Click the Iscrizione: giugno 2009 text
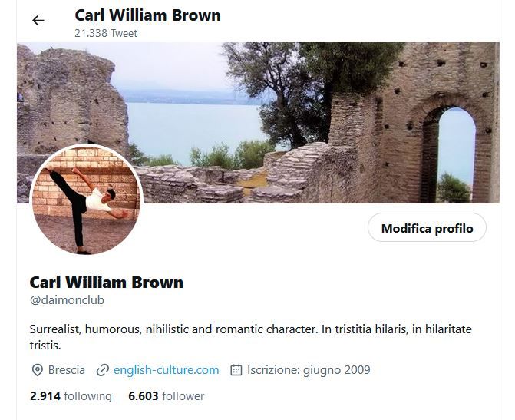The width and height of the screenshot is (515, 420). (x=309, y=370)
